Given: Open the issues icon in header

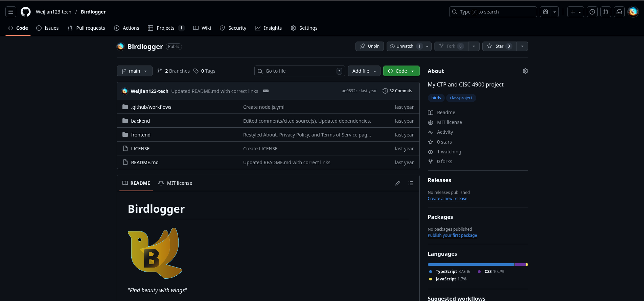Looking at the screenshot, I should (592, 12).
